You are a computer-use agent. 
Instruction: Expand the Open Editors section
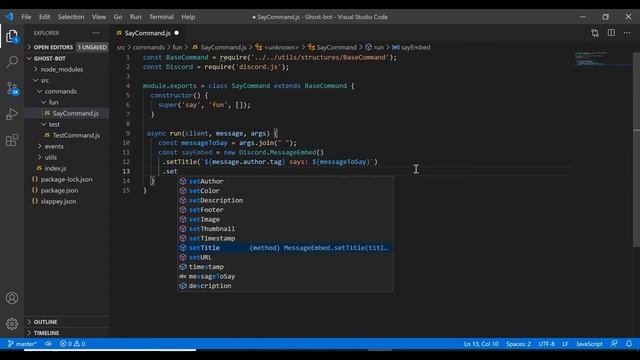(67, 47)
